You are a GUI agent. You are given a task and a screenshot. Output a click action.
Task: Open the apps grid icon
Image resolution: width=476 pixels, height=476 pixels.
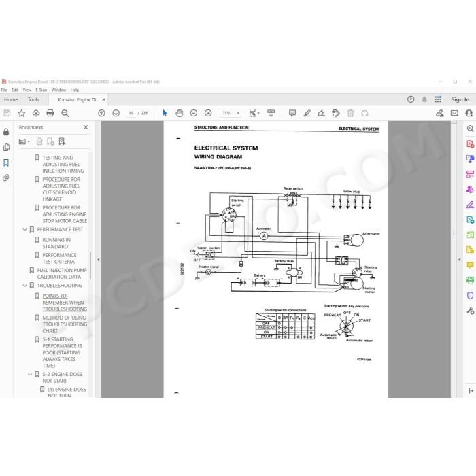pyautogui.click(x=438, y=99)
